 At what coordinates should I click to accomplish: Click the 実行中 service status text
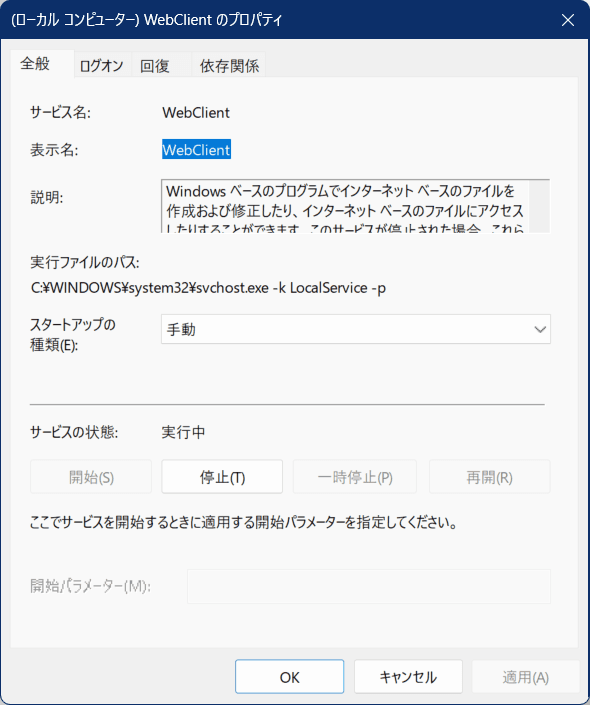183,432
